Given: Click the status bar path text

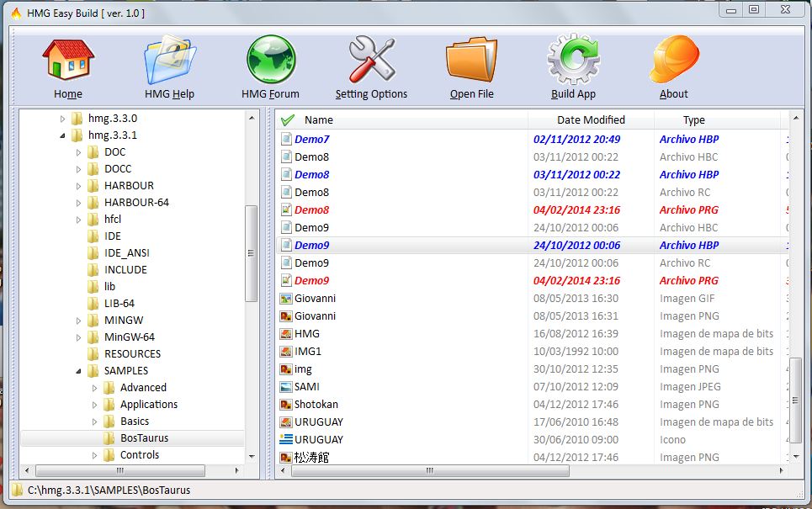Looking at the screenshot, I should (109, 490).
